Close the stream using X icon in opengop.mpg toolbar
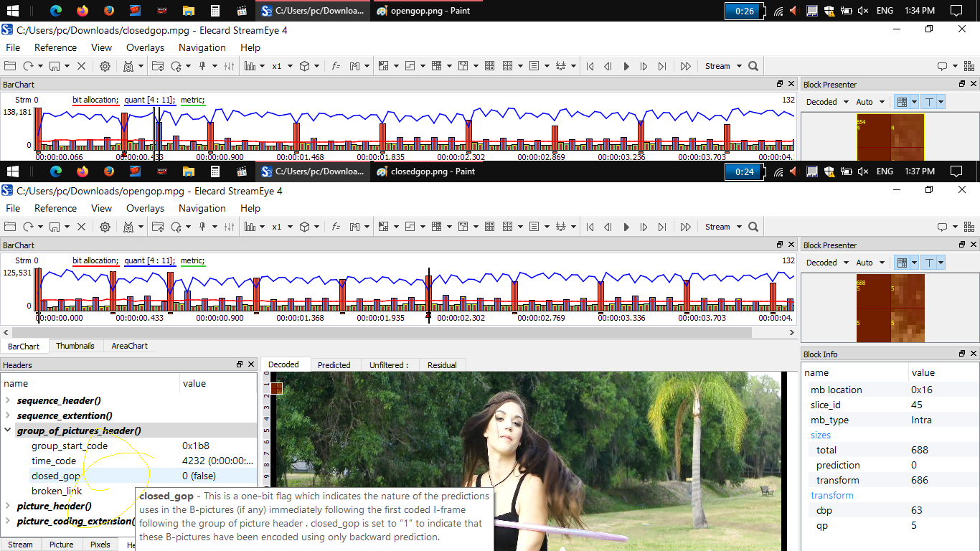Screen dimensions: 980x551 coord(81,227)
